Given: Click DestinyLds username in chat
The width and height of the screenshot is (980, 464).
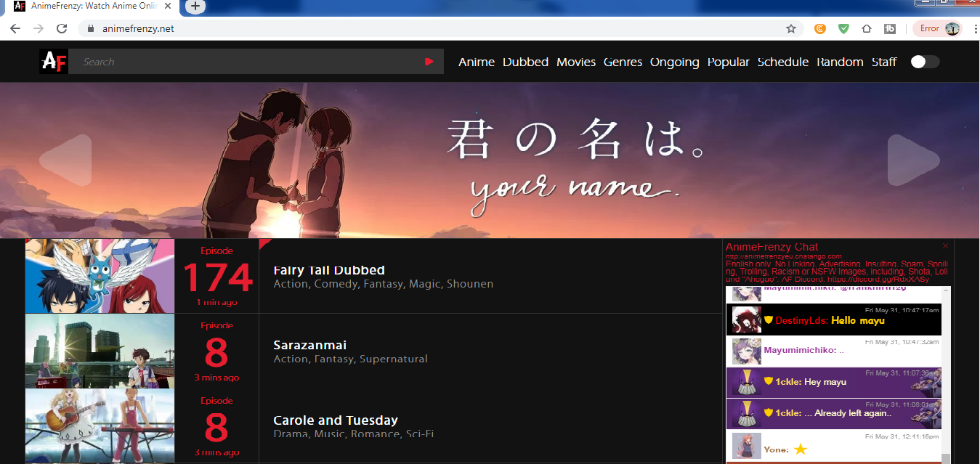Looking at the screenshot, I should (x=801, y=320).
